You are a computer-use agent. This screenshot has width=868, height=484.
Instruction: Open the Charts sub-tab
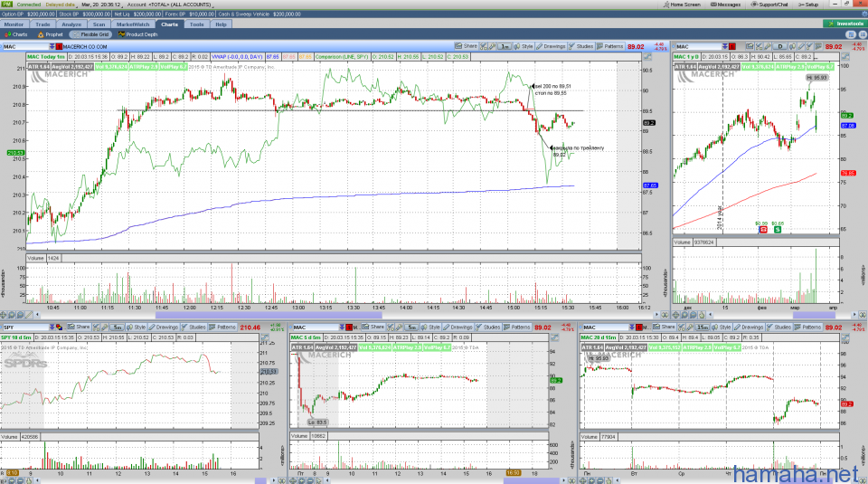[16, 34]
